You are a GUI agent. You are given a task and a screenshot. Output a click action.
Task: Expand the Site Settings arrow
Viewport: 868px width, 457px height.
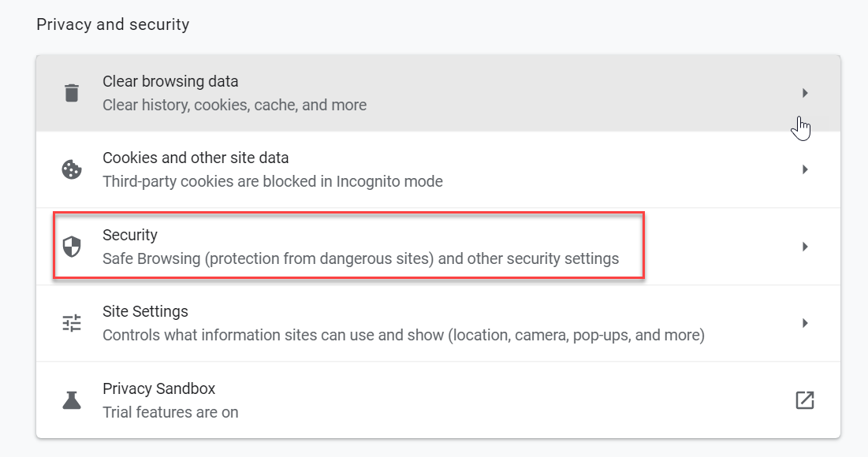[805, 322]
